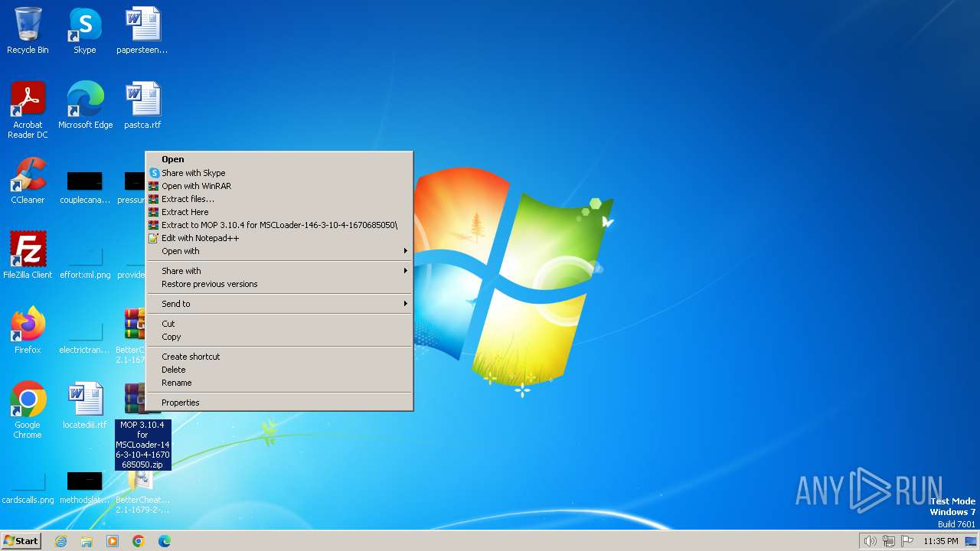Expand the Share with submenu
Viewport: 980px width, 551px height.
tap(279, 271)
